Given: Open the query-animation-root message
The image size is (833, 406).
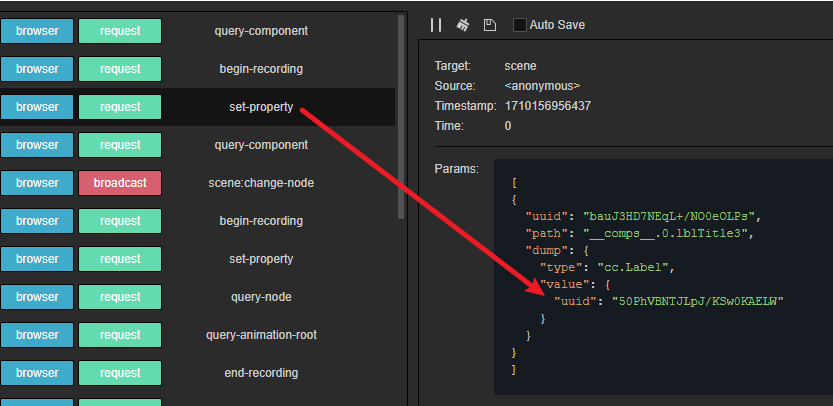Looking at the screenshot, I should coord(261,335).
